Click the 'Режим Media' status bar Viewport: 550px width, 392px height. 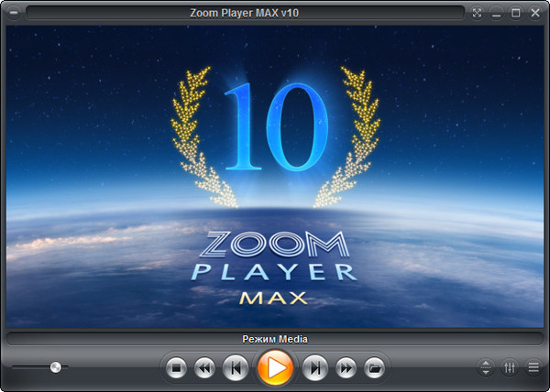(x=275, y=339)
